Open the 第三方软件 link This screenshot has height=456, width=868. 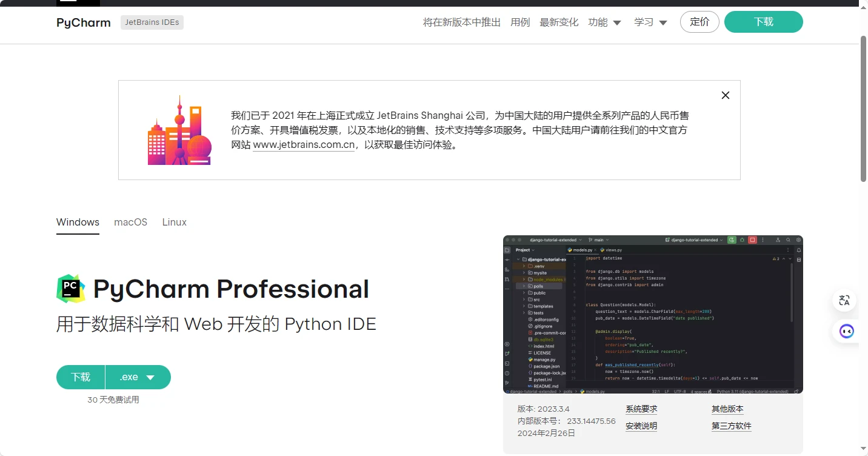point(732,426)
